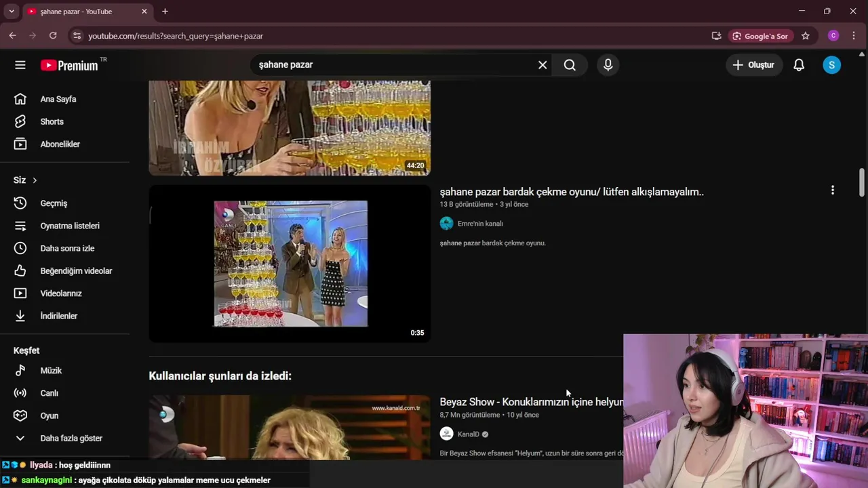Screen dimensions: 868x488
Task: Play the 44:20 video thumbnail
Action: (290, 128)
